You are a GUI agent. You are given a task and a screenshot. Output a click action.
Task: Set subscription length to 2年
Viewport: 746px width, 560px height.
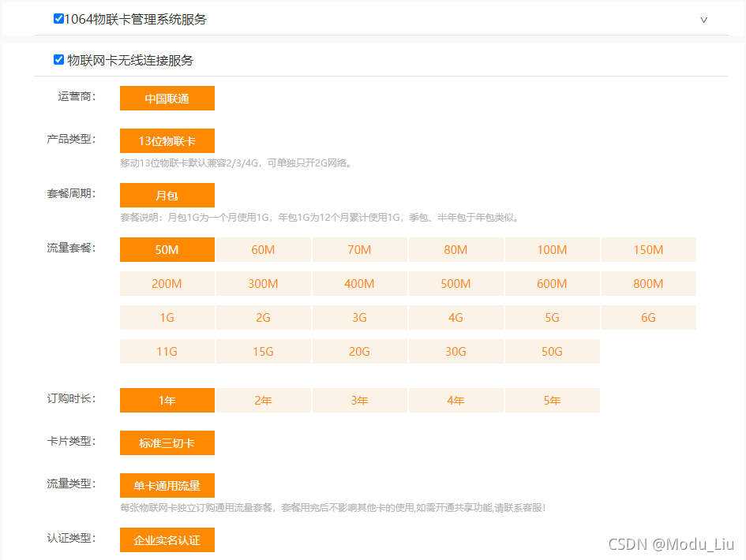click(x=263, y=400)
